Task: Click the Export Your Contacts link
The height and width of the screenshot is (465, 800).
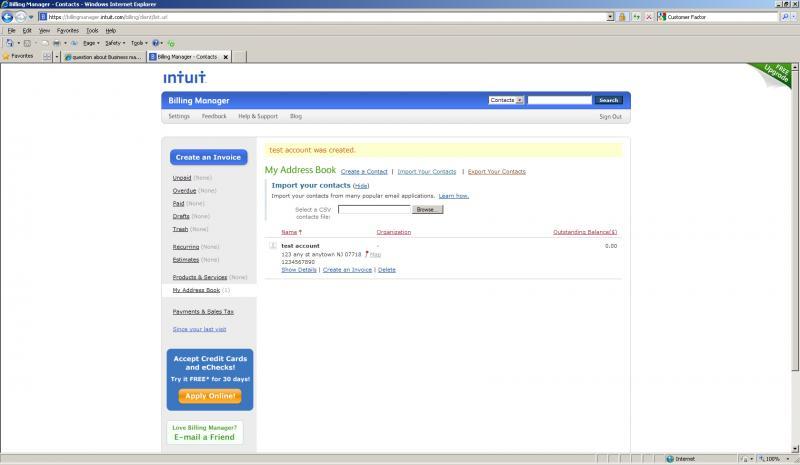Action: point(496,172)
